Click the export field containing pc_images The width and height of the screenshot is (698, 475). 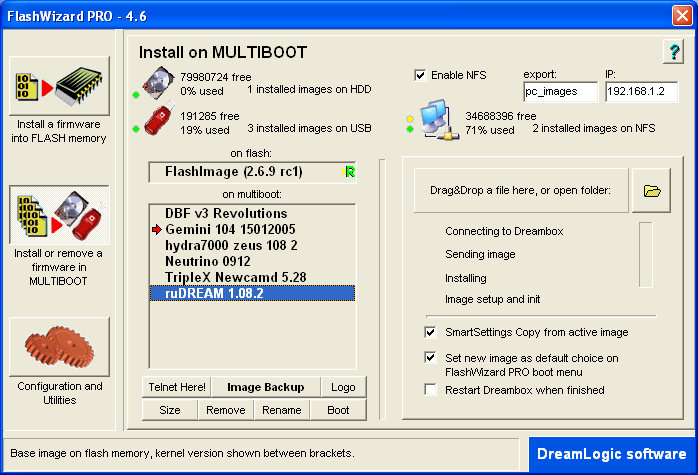[x=561, y=92]
